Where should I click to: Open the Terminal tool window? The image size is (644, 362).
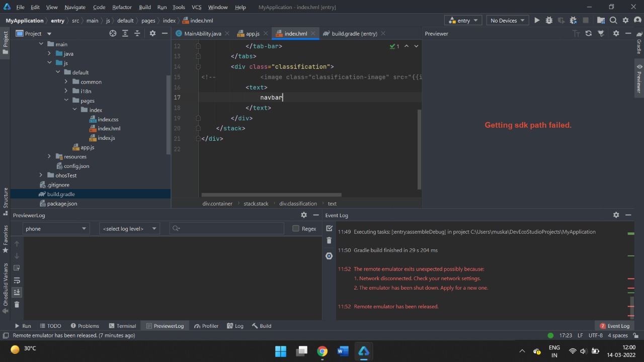[x=122, y=326]
